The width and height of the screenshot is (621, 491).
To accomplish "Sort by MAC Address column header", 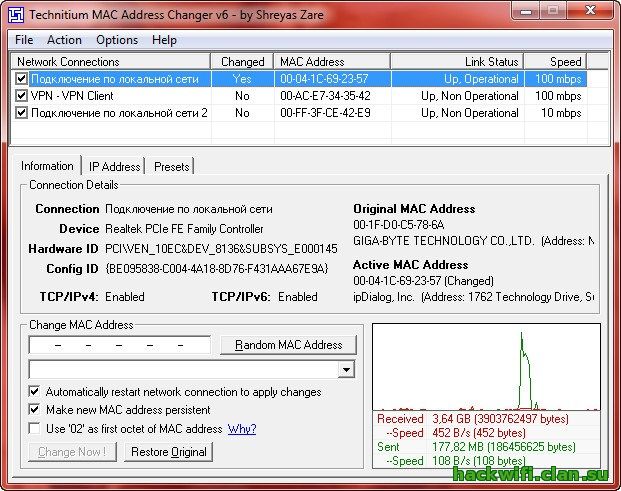I will [332, 62].
